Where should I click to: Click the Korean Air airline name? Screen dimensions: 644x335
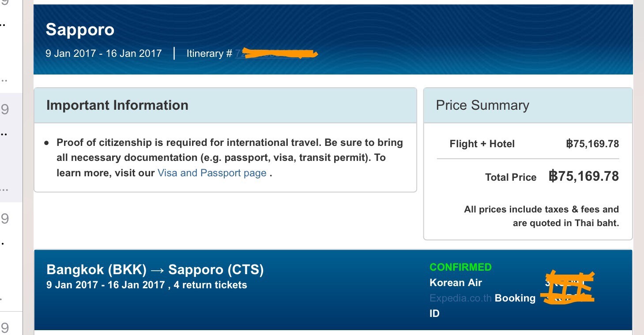pyautogui.click(x=456, y=283)
